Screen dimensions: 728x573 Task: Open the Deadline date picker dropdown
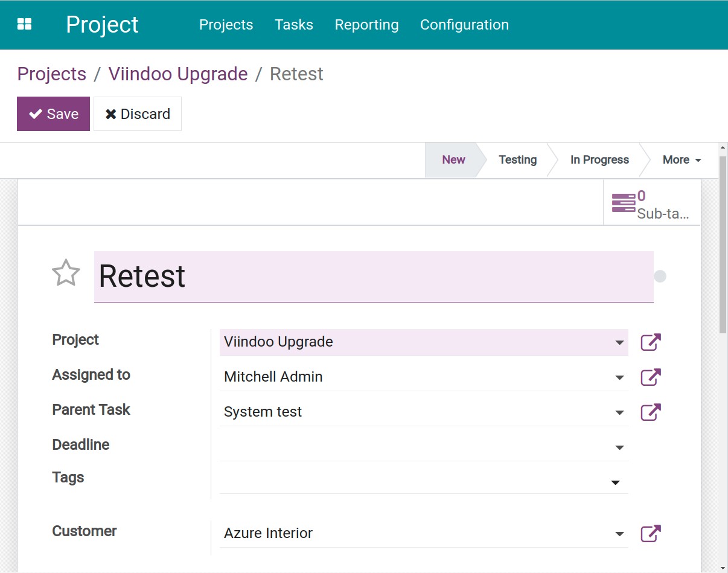(619, 447)
